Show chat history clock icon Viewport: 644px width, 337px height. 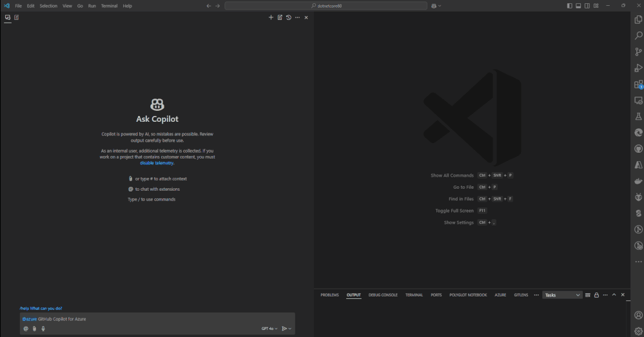point(289,17)
